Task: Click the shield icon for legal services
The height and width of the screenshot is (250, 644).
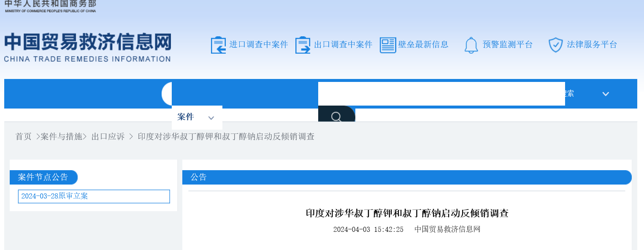Action: (x=555, y=45)
